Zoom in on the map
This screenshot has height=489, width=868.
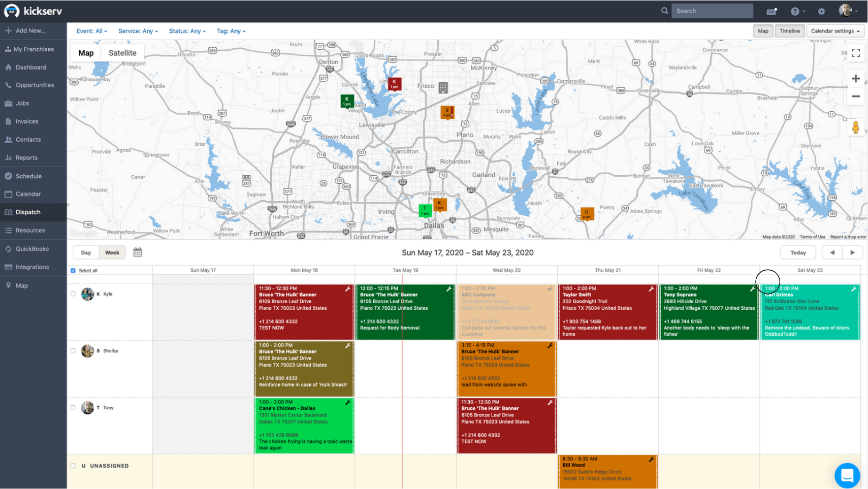coord(856,79)
